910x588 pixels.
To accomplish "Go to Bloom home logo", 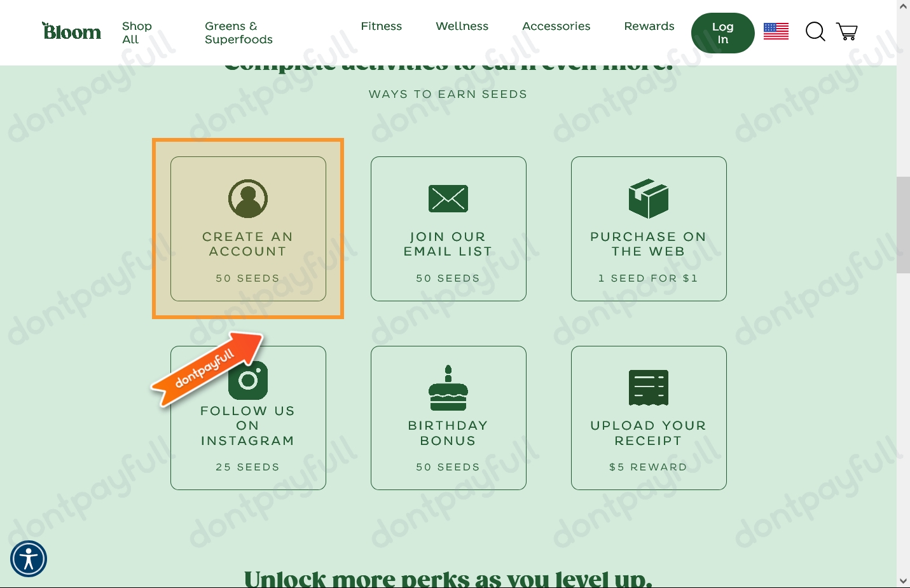I will (x=71, y=31).
